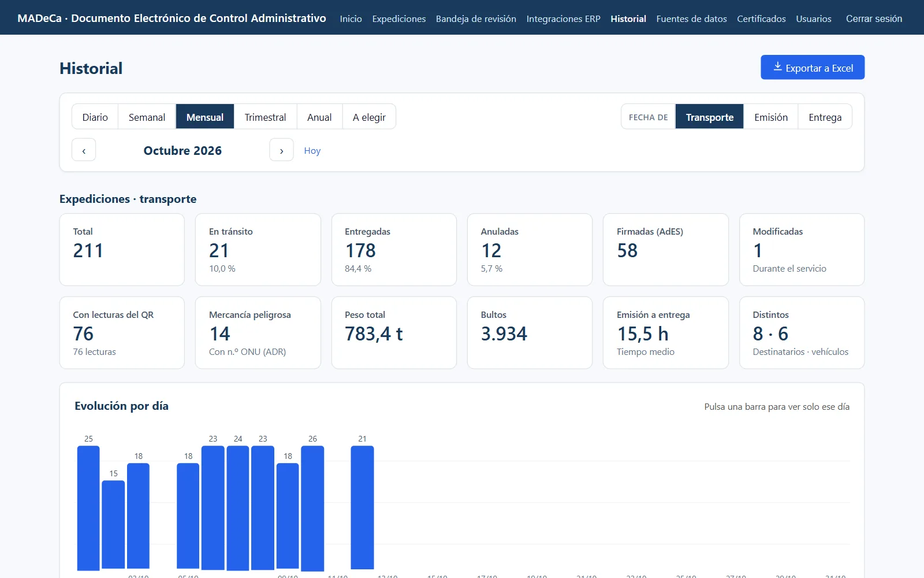
Task: Advance to next month with right chevron
Action: tap(281, 150)
